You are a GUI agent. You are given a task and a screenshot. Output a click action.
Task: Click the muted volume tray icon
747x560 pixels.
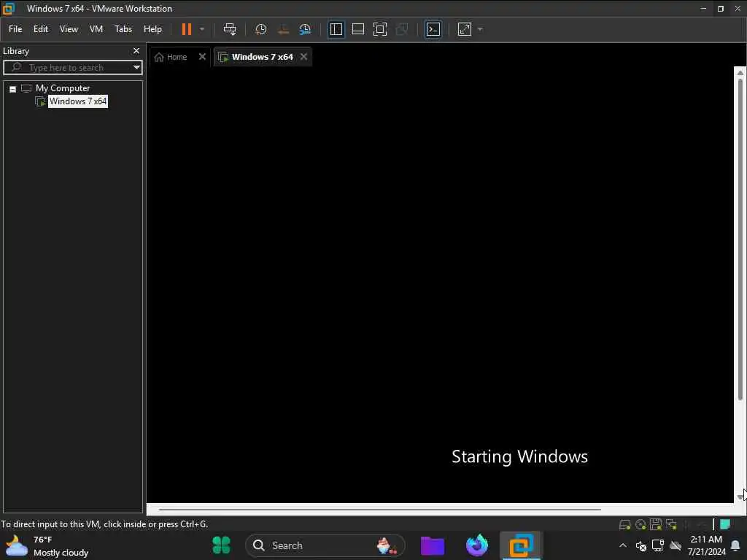pyautogui.click(x=640, y=545)
